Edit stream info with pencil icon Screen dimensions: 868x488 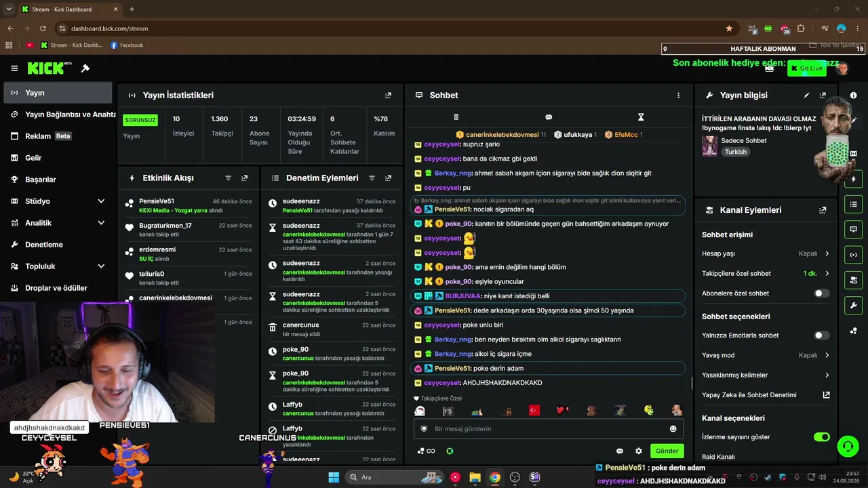806,96
